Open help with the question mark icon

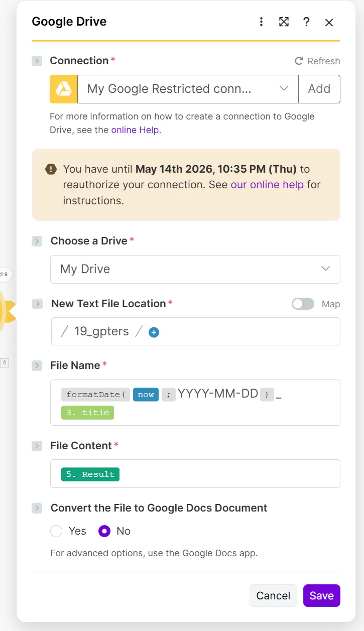click(306, 22)
